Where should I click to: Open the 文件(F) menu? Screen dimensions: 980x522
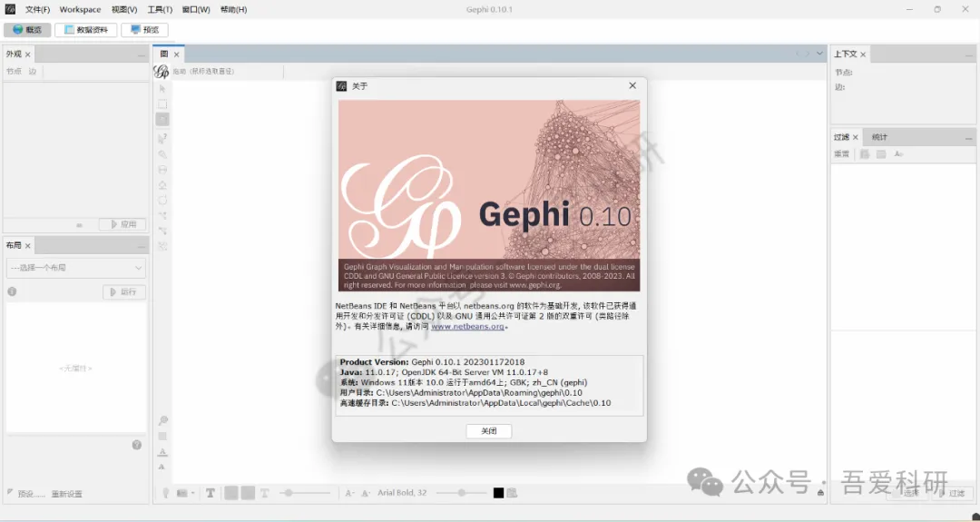point(37,9)
